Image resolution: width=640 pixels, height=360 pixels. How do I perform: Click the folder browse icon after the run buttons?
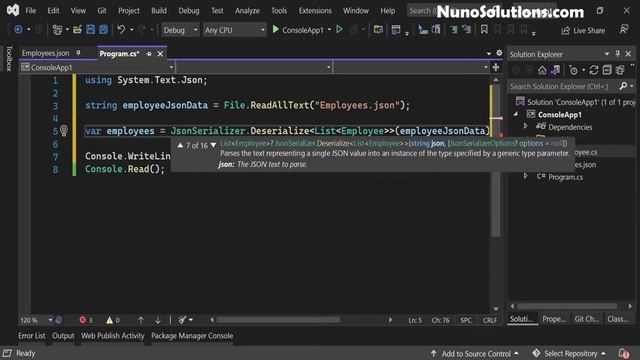coord(378,30)
